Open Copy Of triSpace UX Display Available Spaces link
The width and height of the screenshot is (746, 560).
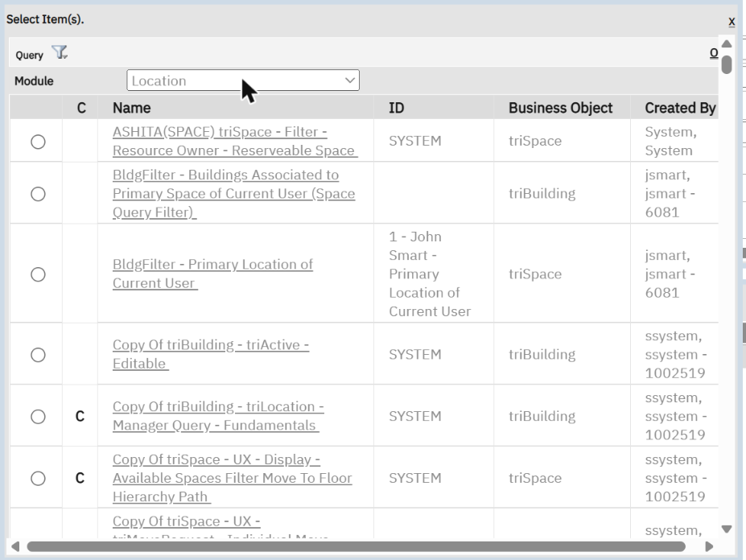pos(233,478)
